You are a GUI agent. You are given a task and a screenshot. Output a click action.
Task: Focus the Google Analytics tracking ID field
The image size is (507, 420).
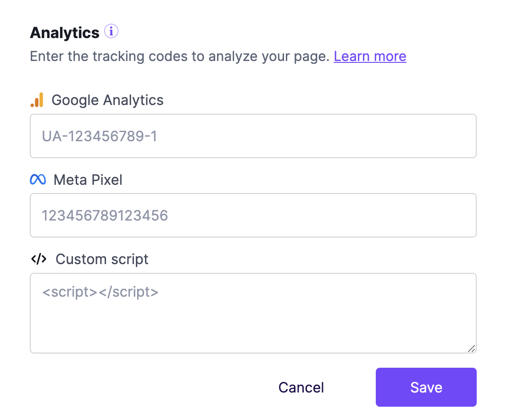click(x=253, y=136)
